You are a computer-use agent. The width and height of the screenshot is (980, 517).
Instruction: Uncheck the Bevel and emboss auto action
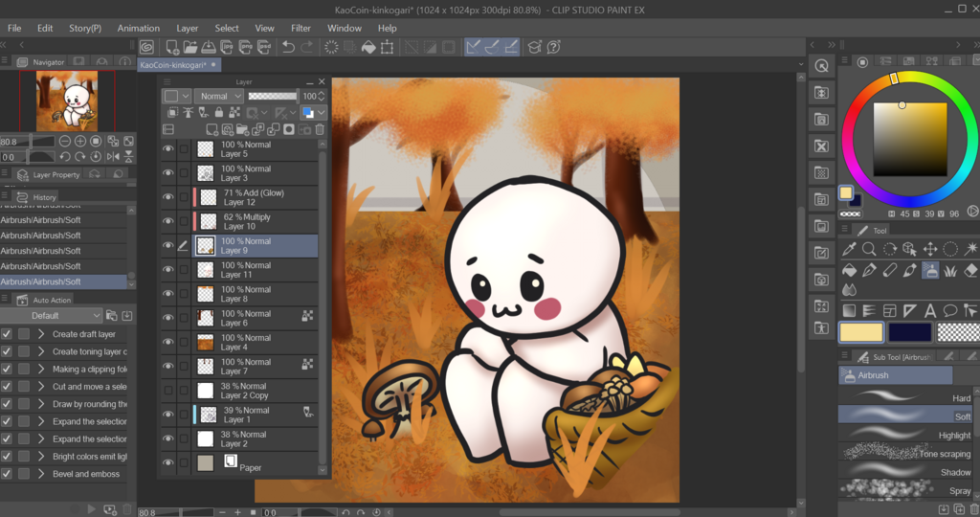7,474
